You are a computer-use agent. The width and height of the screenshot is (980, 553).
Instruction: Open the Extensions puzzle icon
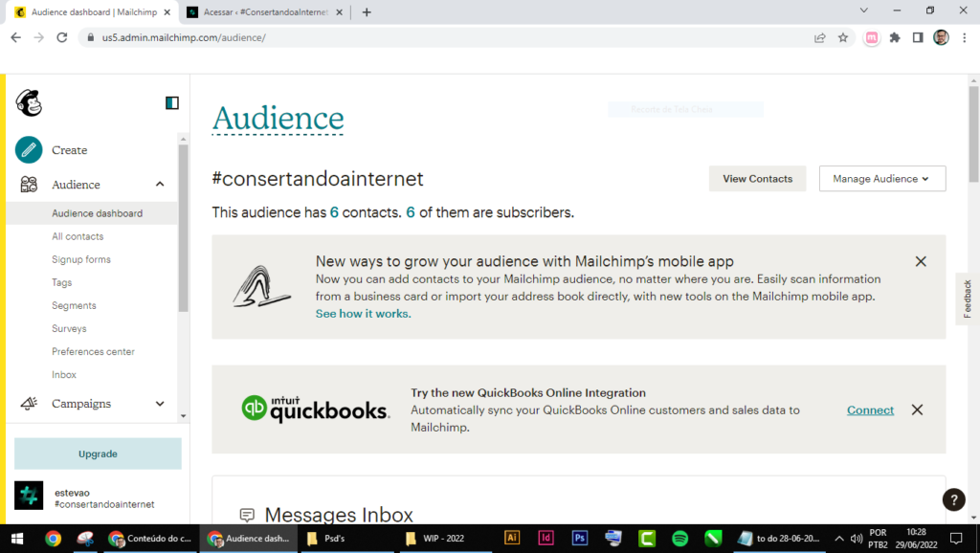click(895, 37)
